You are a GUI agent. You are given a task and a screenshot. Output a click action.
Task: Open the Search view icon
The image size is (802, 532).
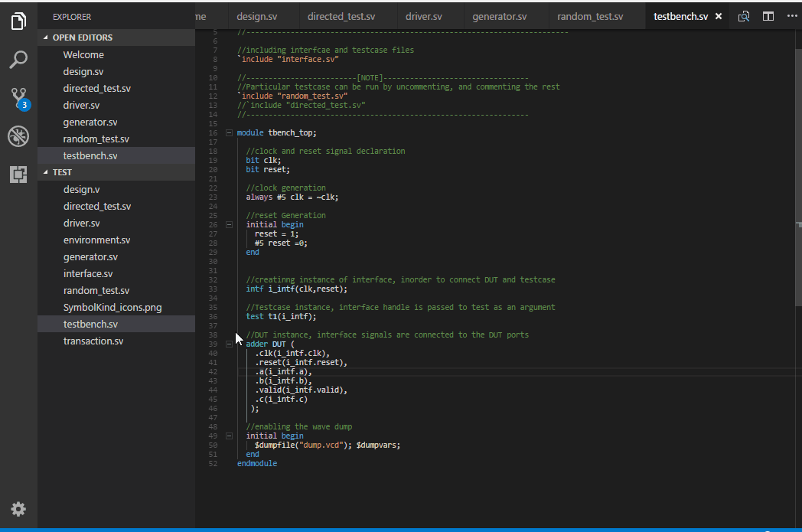18,60
